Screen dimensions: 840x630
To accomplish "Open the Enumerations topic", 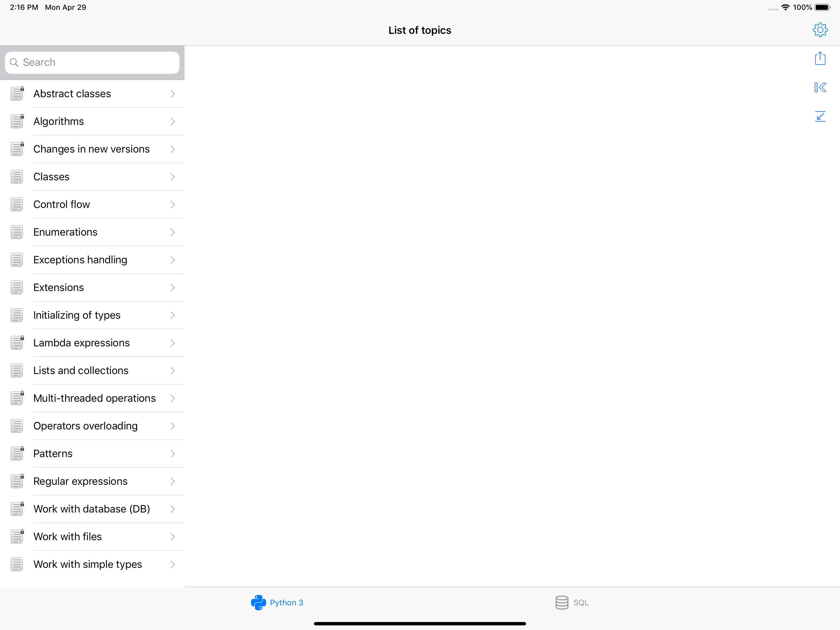I will 65,232.
